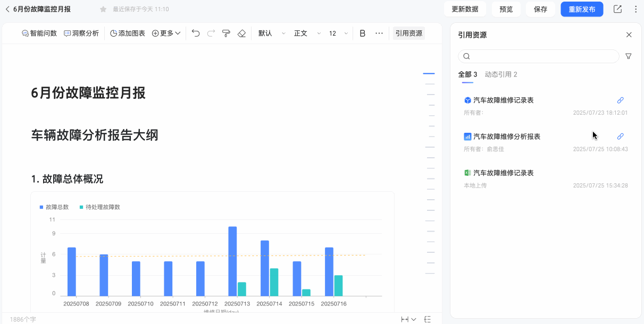Open the resource filter funnel icon
Screen dimensions: 644x324
click(629, 56)
